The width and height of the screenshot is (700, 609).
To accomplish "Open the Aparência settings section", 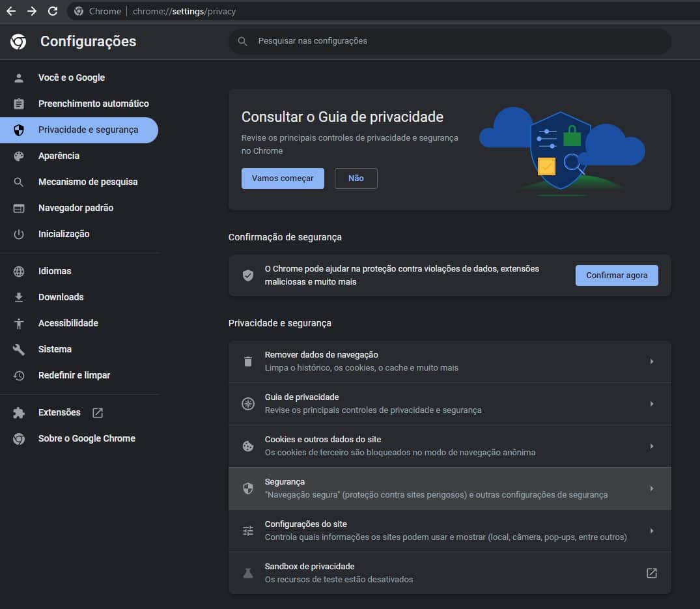I will pyautogui.click(x=59, y=156).
